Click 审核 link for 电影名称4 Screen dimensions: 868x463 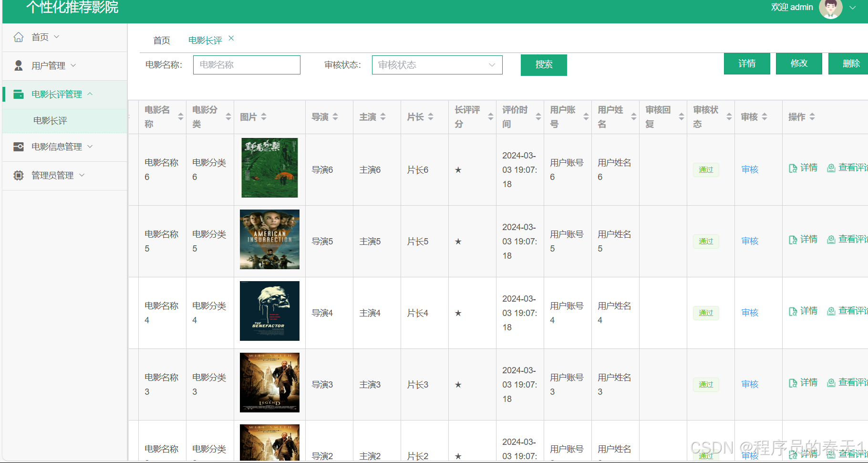click(x=750, y=313)
